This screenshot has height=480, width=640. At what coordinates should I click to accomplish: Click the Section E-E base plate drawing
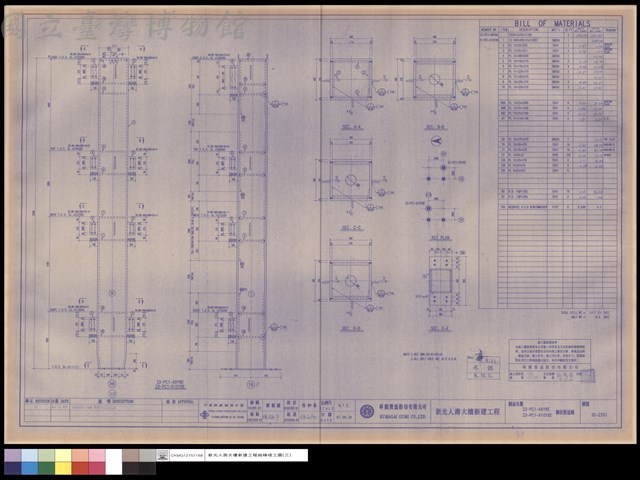[x=440, y=281]
